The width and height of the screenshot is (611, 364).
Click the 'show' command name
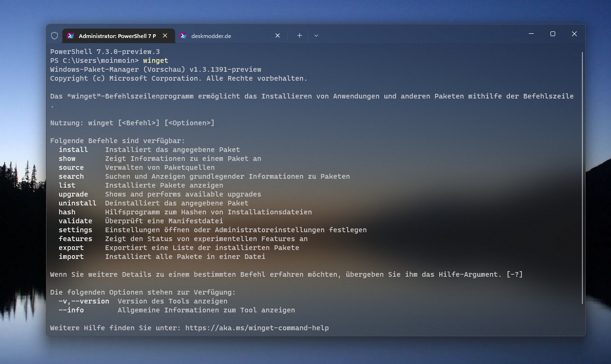coord(67,159)
